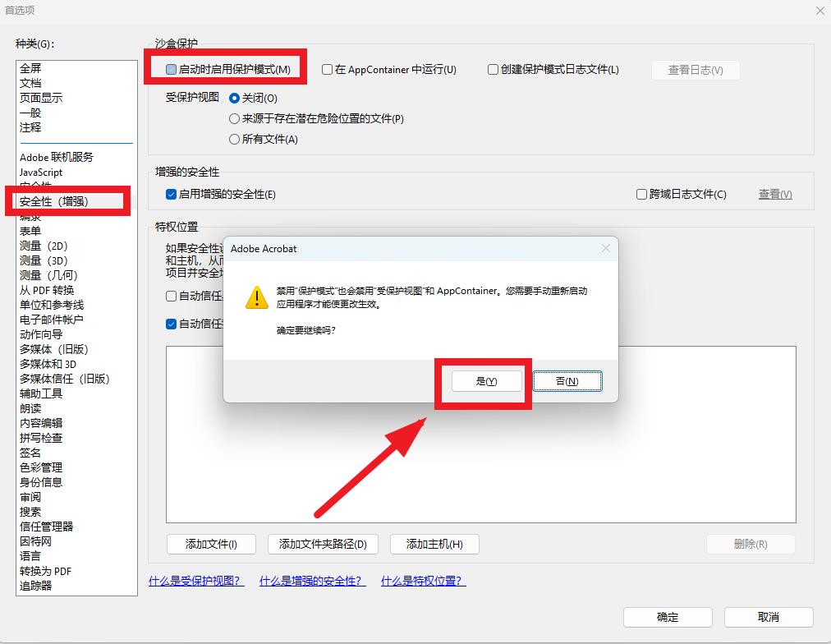Viewport: 831px width, 644px height.
Task: Open 什么是特权位置? help link
Action: [424, 581]
